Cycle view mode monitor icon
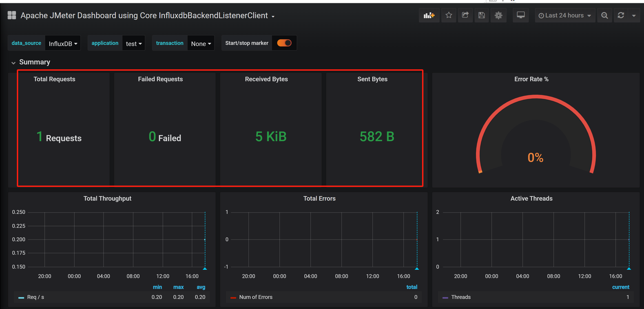The width and height of the screenshot is (644, 309). pos(520,15)
